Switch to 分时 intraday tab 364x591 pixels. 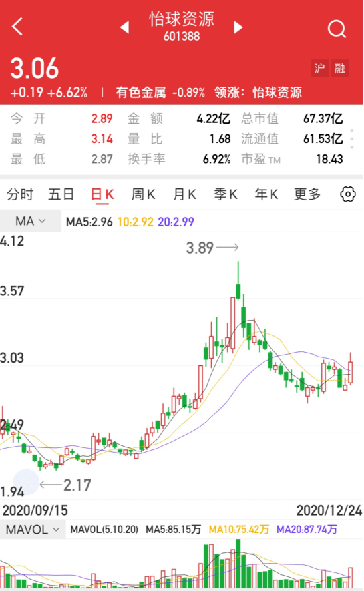pyautogui.click(x=20, y=194)
